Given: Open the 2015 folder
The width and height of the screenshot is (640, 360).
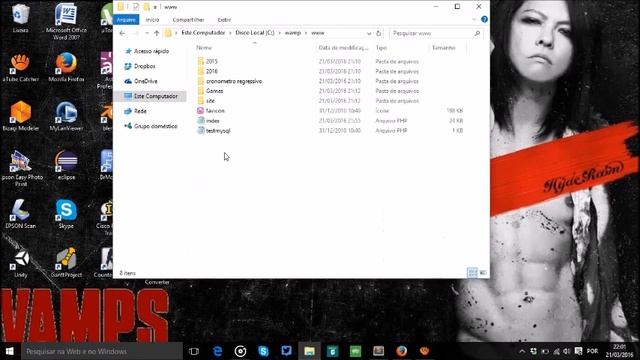Looking at the screenshot, I should point(211,61).
